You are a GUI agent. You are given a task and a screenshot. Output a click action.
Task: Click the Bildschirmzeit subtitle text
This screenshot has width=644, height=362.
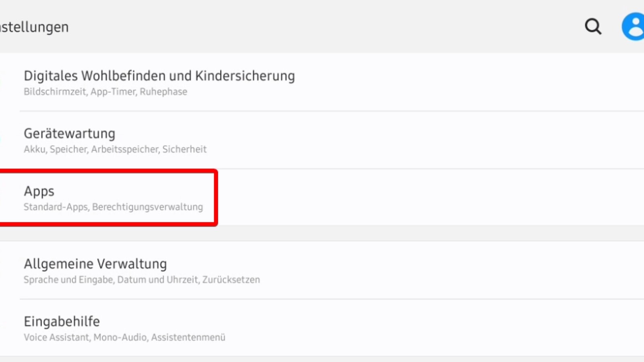(55, 92)
